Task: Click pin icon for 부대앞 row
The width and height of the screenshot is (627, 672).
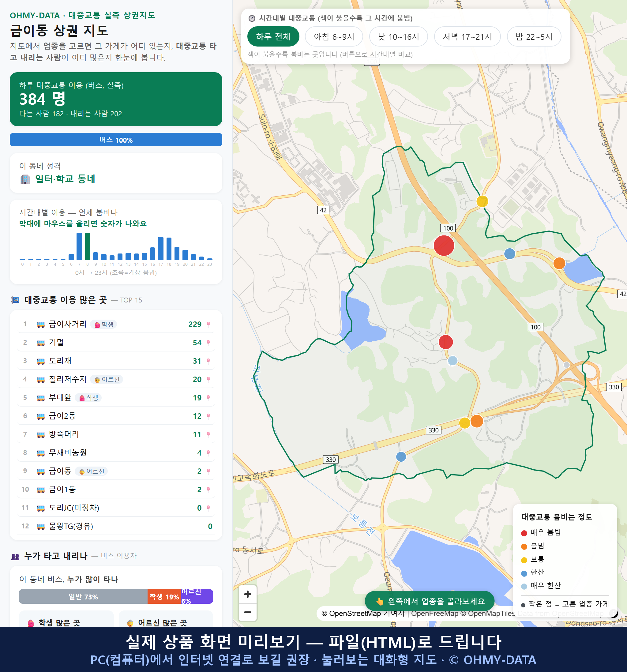Action: pyautogui.click(x=208, y=398)
